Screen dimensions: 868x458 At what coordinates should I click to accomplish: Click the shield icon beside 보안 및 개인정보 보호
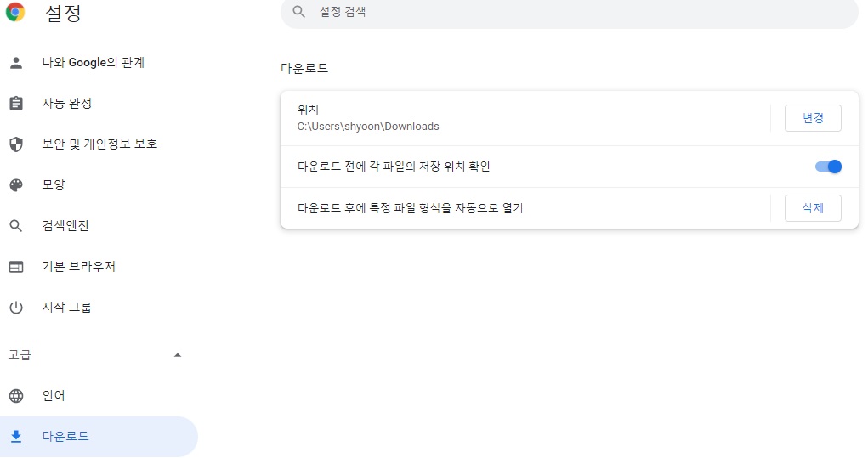pos(16,144)
